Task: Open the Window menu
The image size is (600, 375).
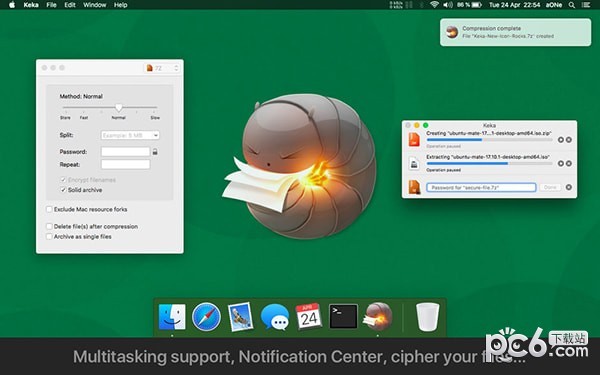Action: (95, 5)
